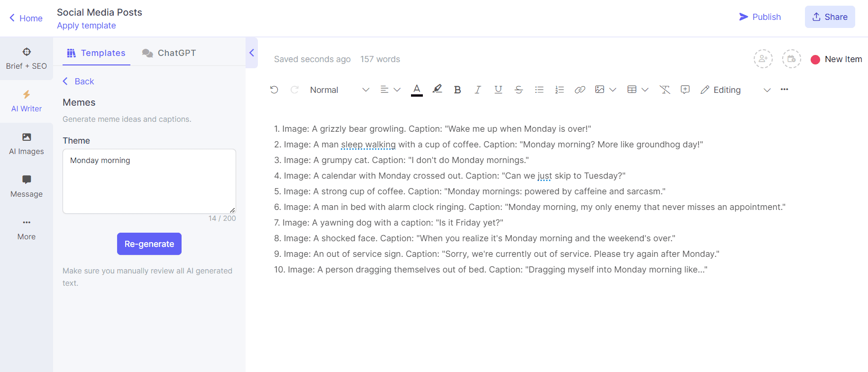The height and width of the screenshot is (372, 868).
Task: Toggle strikethrough formatting
Action: (519, 90)
